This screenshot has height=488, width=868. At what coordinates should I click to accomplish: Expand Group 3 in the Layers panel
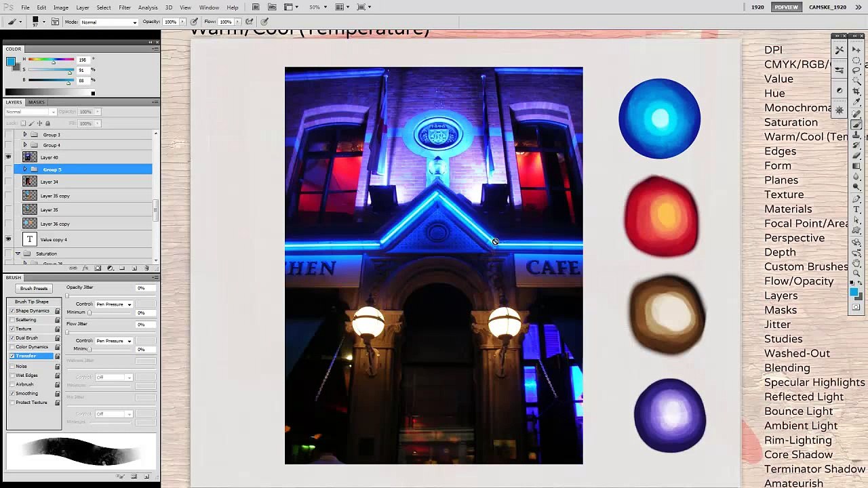(x=25, y=135)
